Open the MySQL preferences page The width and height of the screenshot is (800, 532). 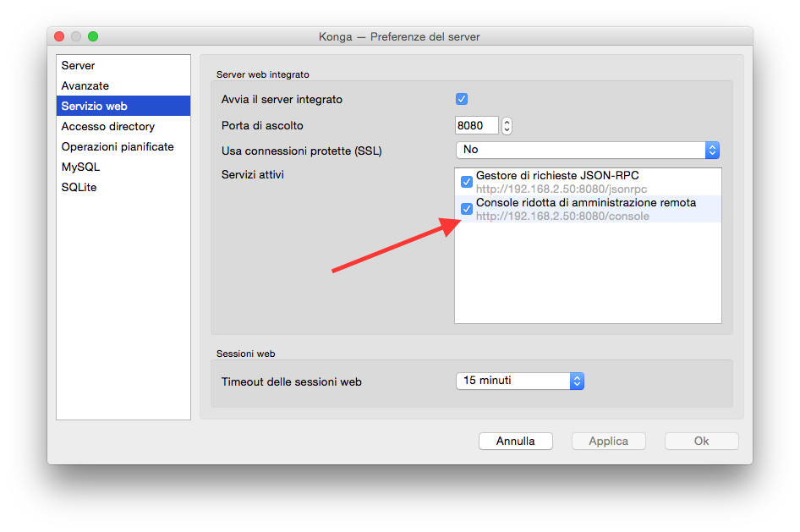pyautogui.click(x=80, y=167)
